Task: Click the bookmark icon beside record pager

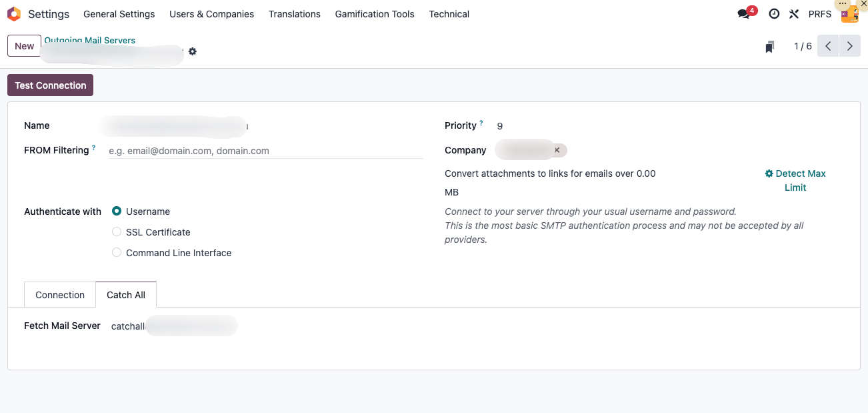Action: point(769,47)
